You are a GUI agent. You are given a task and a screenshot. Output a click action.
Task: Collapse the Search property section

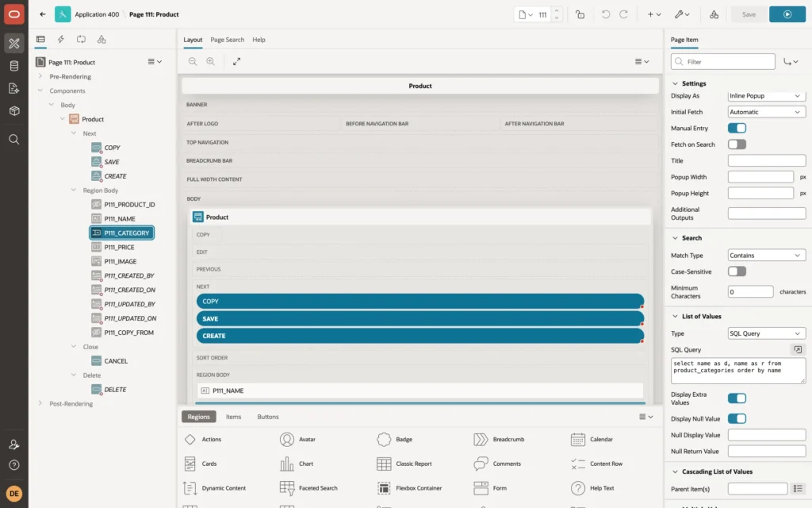pos(675,238)
